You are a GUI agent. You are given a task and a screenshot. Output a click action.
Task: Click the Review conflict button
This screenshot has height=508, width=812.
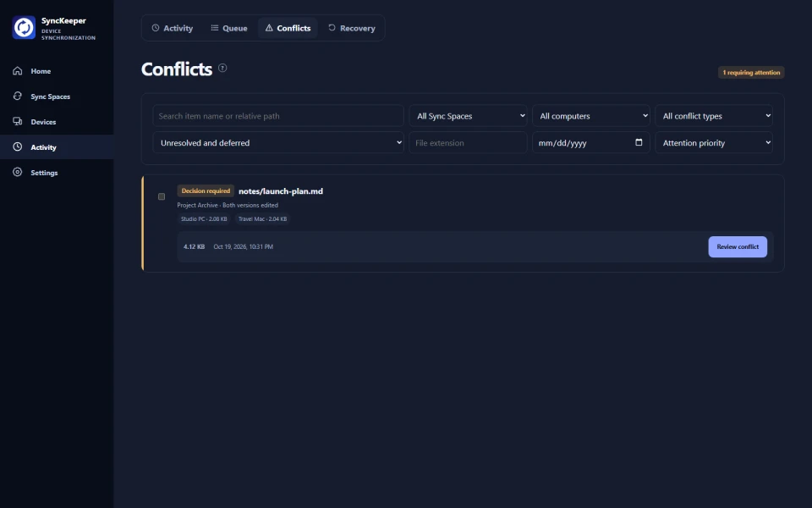[x=738, y=246]
